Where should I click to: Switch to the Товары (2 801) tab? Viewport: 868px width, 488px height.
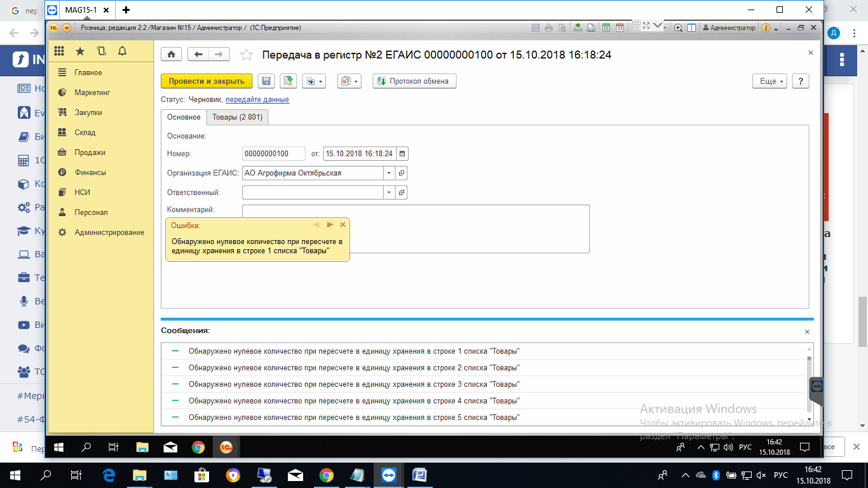coord(237,117)
